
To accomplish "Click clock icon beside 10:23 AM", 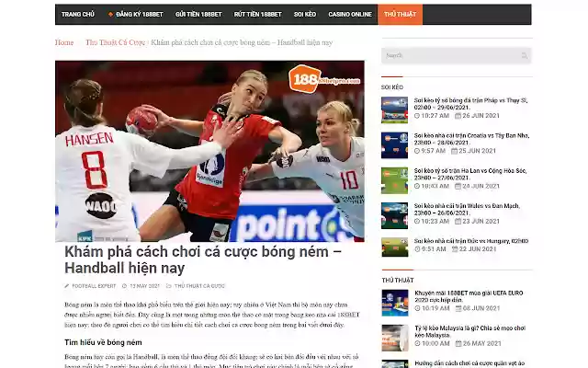I will coord(416,222).
